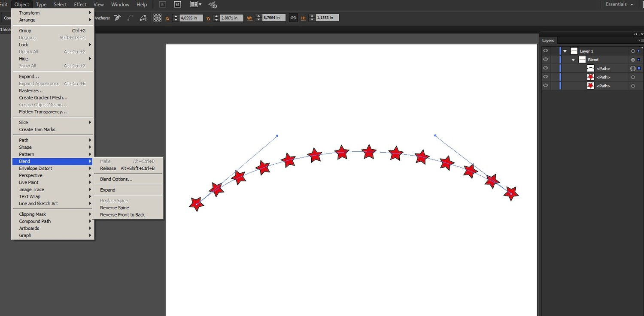Click the X field showing 4,0595 in
The height and width of the screenshot is (316, 644).
pyautogui.click(x=191, y=18)
